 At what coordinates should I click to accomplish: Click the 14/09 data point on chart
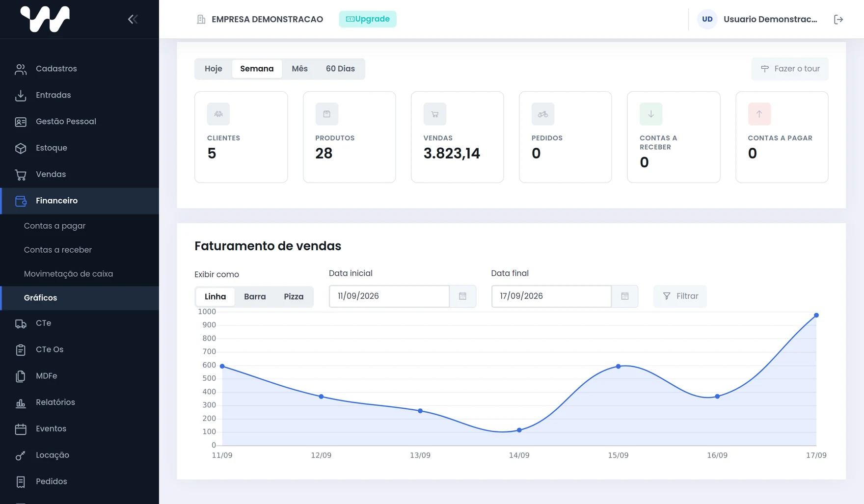click(x=519, y=430)
